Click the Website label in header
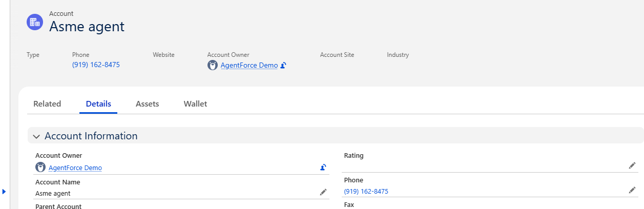Screen dimensions: 644x209 pyautogui.click(x=163, y=55)
